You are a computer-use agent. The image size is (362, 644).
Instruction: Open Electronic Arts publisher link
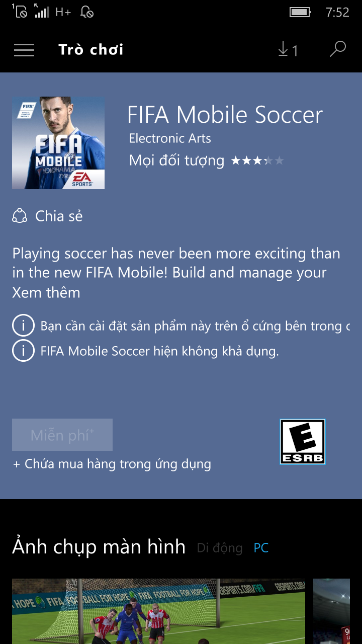click(x=170, y=138)
